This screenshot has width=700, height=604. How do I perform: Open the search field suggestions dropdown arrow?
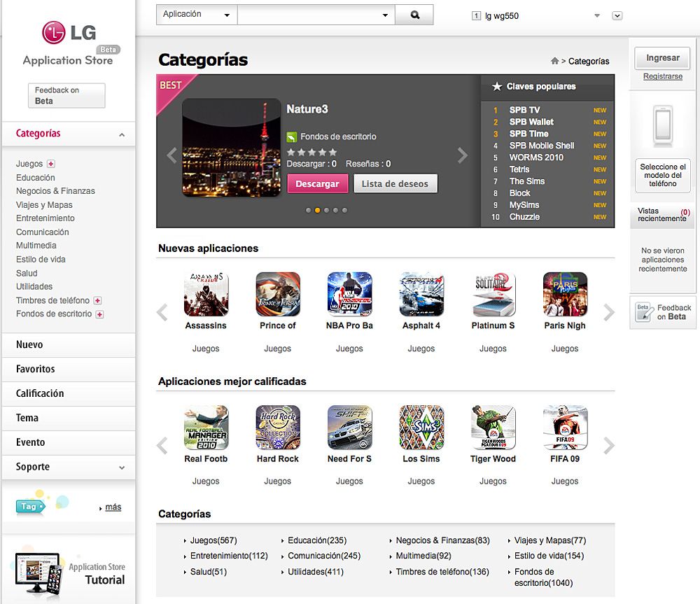pyautogui.click(x=385, y=15)
